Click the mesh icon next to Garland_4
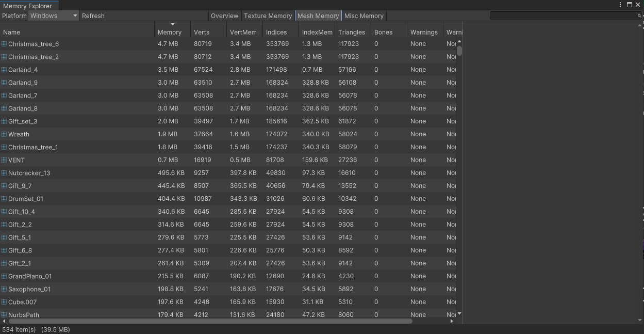The width and height of the screenshot is (644, 334). [4, 70]
